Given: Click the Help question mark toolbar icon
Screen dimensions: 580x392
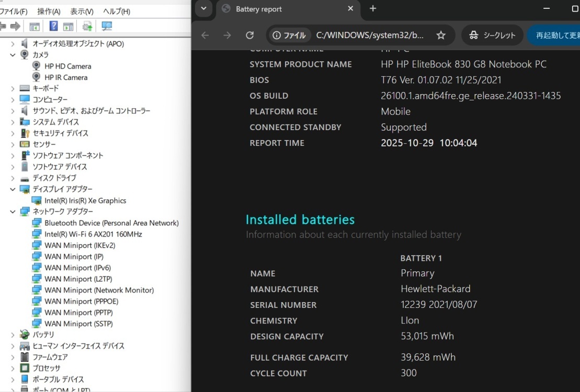Looking at the screenshot, I should pos(53,26).
